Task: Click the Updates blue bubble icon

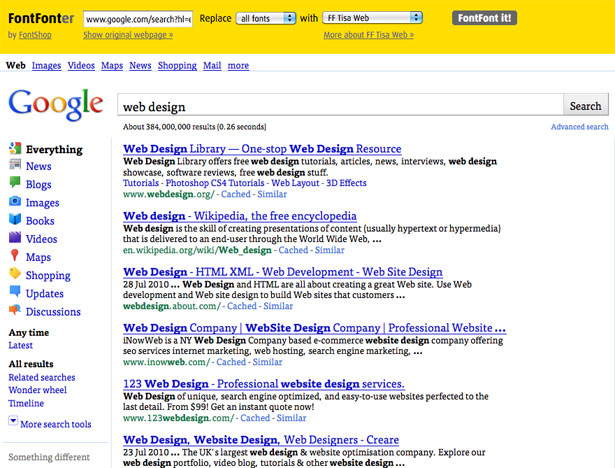Action: coord(15,291)
